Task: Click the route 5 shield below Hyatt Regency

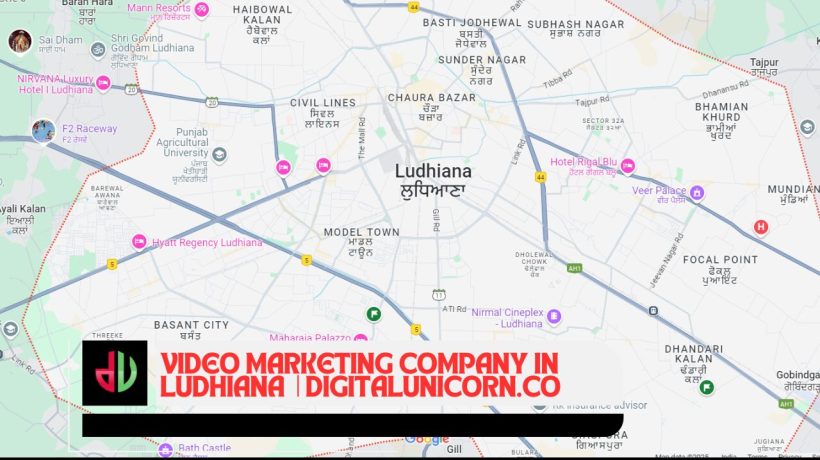Action: (x=112, y=264)
